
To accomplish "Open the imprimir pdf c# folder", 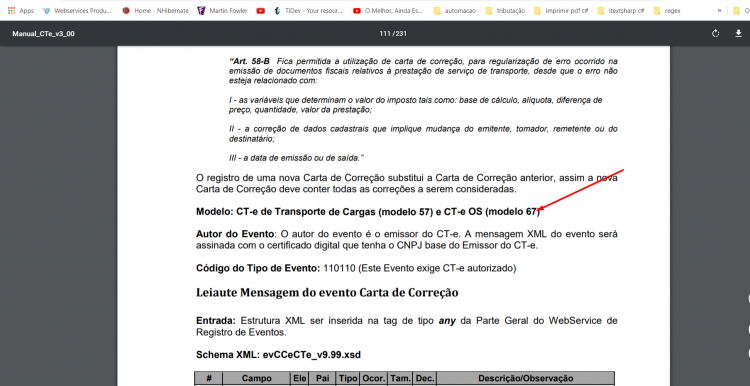I will click(x=561, y=11).
